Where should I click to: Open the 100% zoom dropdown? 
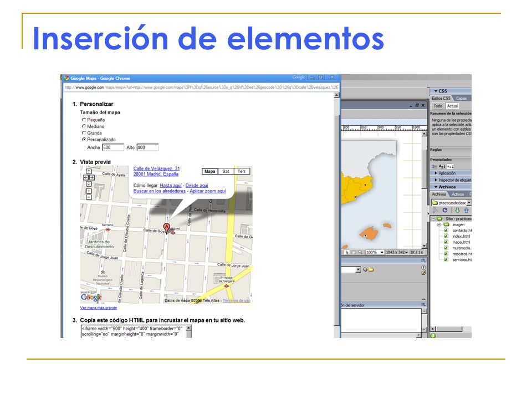[x=382, y=252]
